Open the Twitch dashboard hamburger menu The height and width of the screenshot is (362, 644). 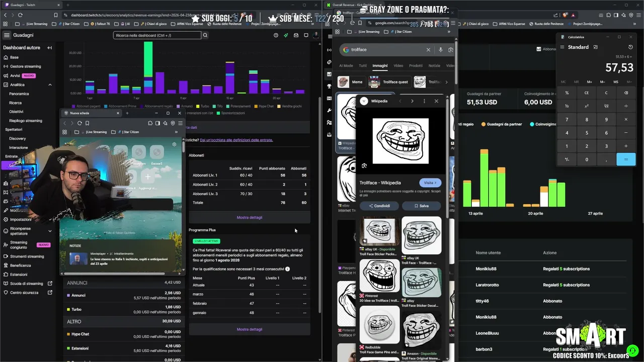(x=7, y=35)
